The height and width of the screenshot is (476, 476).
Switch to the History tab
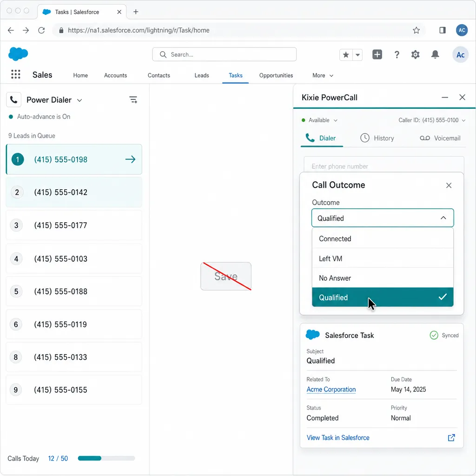(x=377, y=138)
